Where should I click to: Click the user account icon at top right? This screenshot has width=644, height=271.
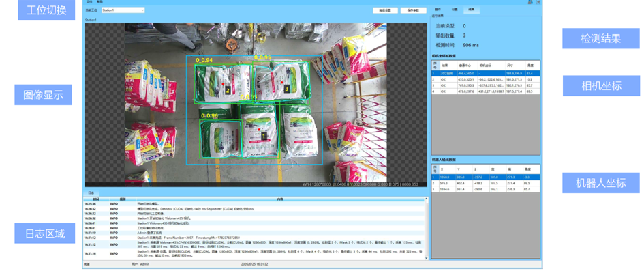[x=530, y=2]
